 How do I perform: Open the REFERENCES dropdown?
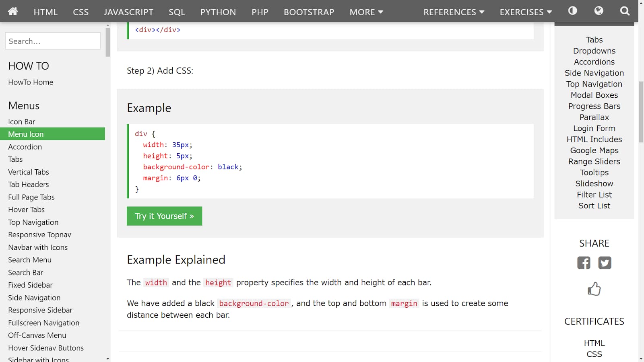point(454,12)
